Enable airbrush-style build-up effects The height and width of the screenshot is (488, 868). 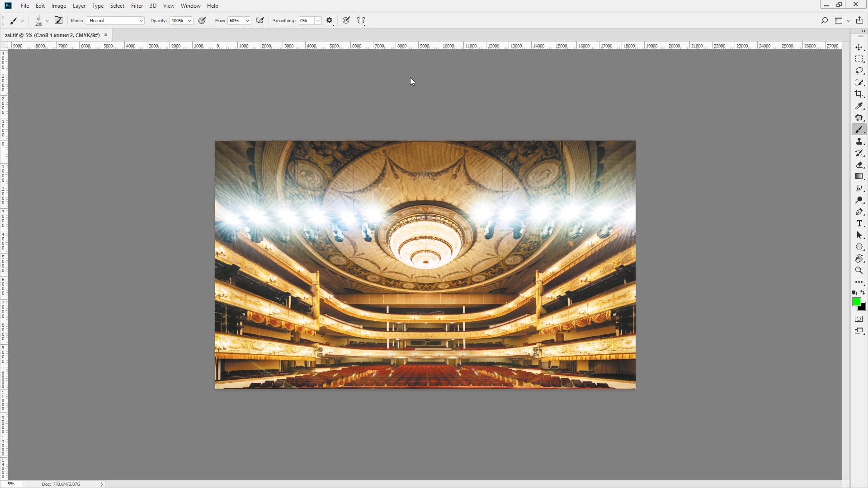click(260, 20)
